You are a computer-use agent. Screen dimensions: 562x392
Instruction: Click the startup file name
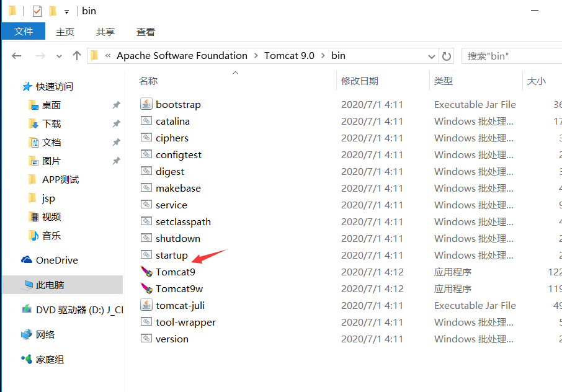click(x=172, y=255)
